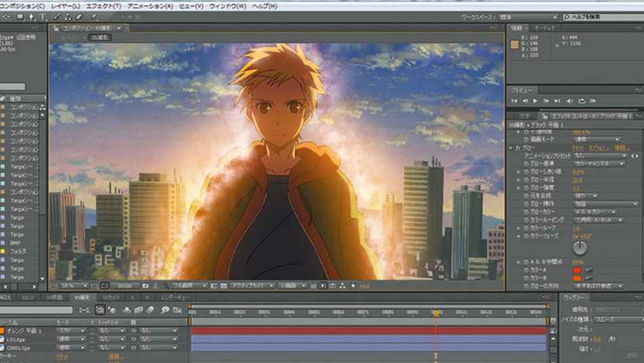This screenshot has width=644, height=363.
Task: Select the Brush tool
Action: 58,16
